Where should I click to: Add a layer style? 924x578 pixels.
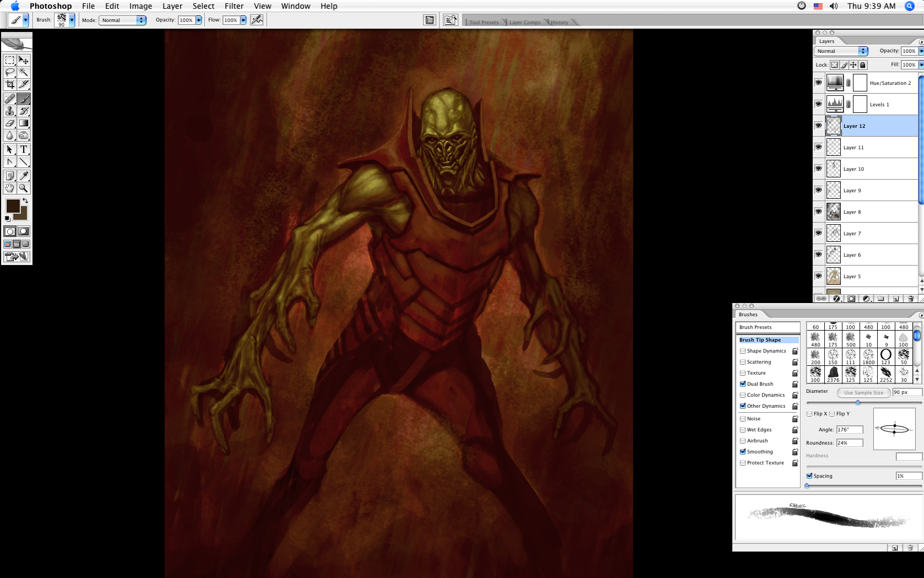[x=836, y=299]
